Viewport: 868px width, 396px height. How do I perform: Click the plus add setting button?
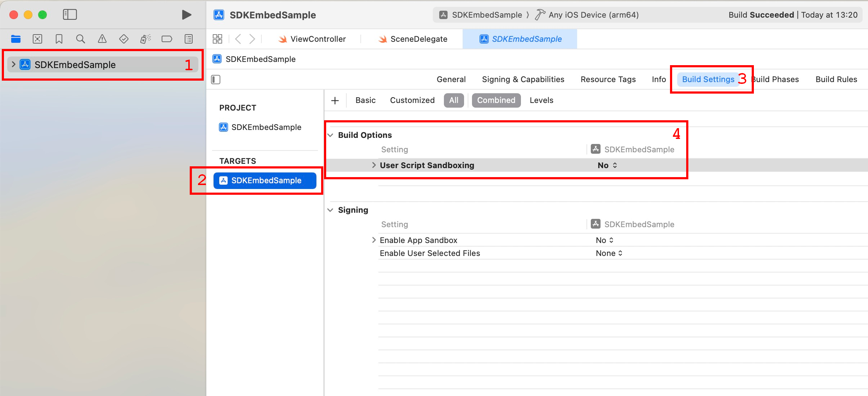[x=335, y=100]
